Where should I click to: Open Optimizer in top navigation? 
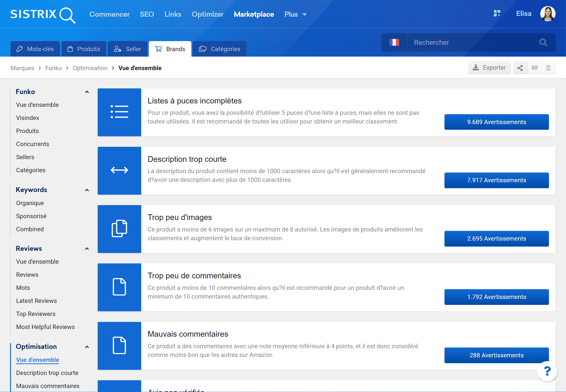pos(207,15)
